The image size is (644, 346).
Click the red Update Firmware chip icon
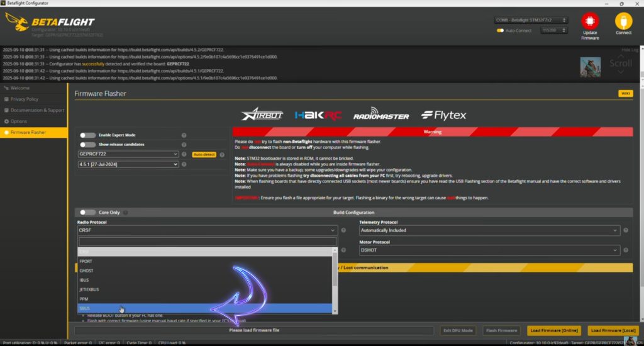tap(590, 21)
